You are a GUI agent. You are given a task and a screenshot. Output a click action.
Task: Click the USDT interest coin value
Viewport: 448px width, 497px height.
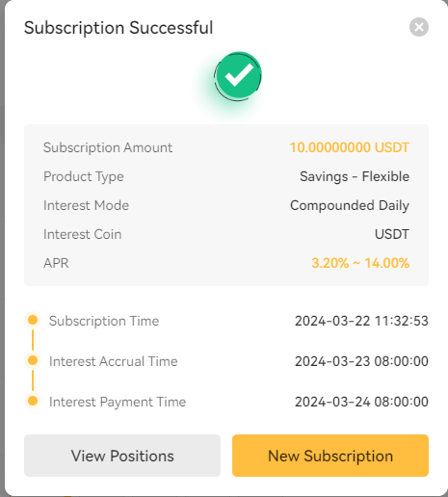pyautogui.click(x=392, y=234)
